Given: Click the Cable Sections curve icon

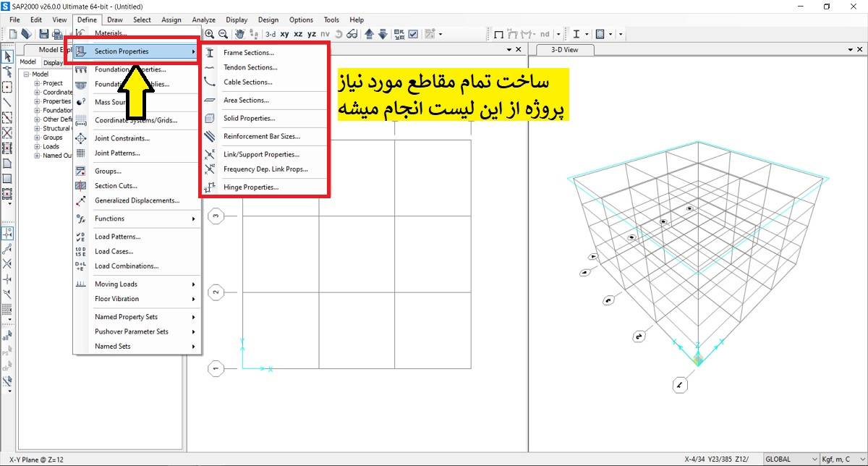Looking at the screenshot, I should click(x=210, y=82).
